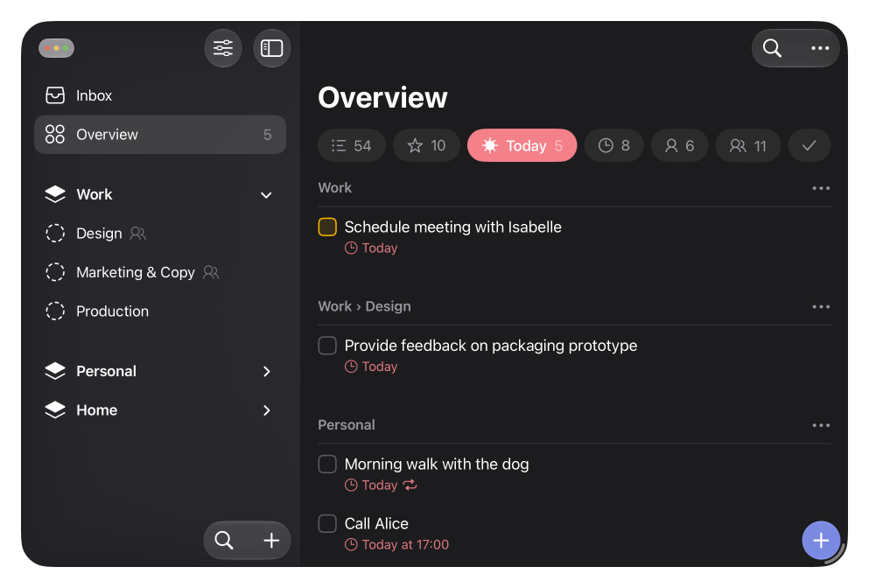Click the shared people icon beside Design
This screenshot has width=869, height=588.
click(x=138, y=234)
